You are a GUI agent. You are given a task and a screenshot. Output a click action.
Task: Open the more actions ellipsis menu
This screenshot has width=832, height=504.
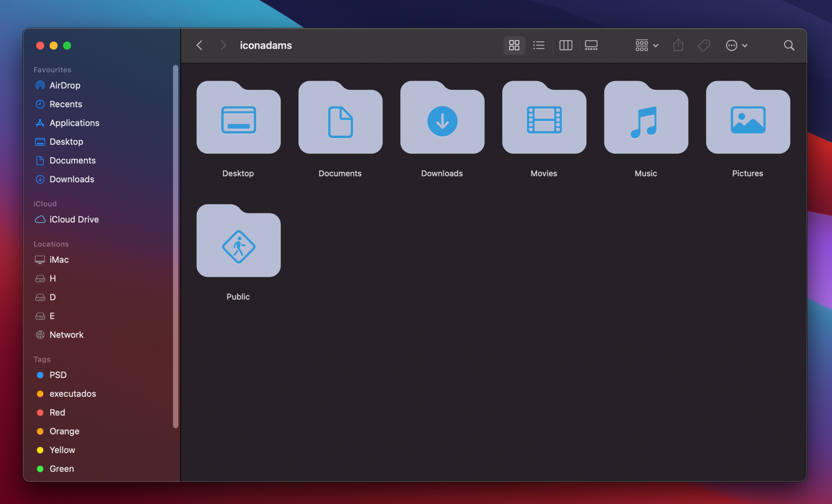(736, 45)
